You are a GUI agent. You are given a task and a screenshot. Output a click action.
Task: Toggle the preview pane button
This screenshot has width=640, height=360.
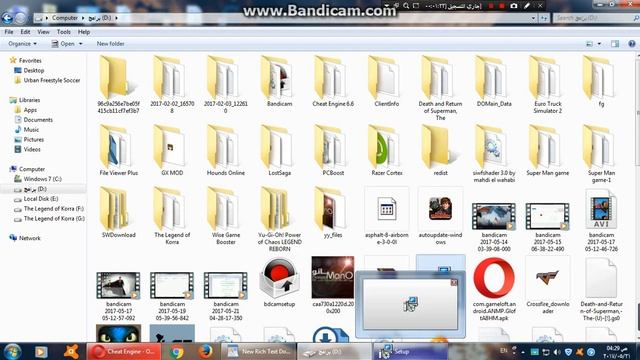615,44
